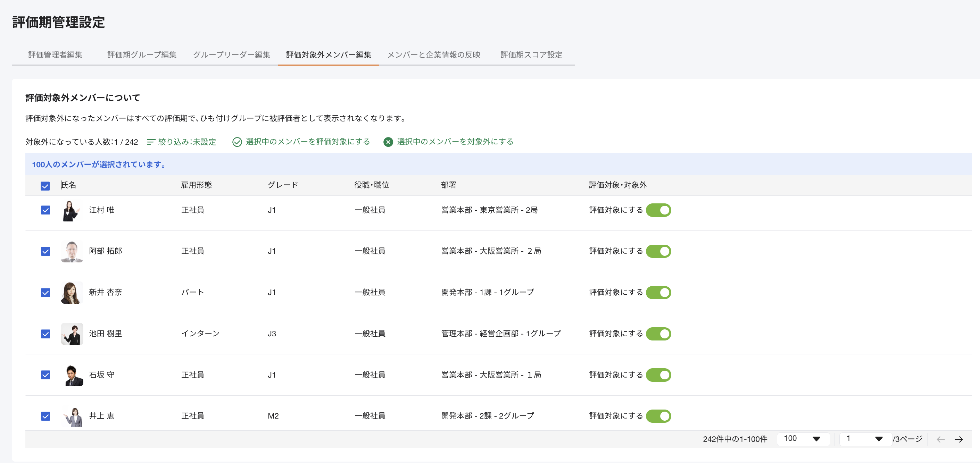Click the 242件中の1-100件 count text
Screen dimensions: 980x463
point(734,439)
